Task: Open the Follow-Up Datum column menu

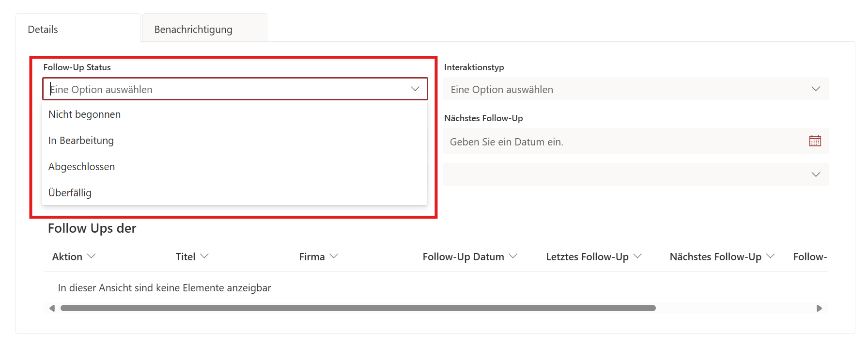Action: coord(470,256)
